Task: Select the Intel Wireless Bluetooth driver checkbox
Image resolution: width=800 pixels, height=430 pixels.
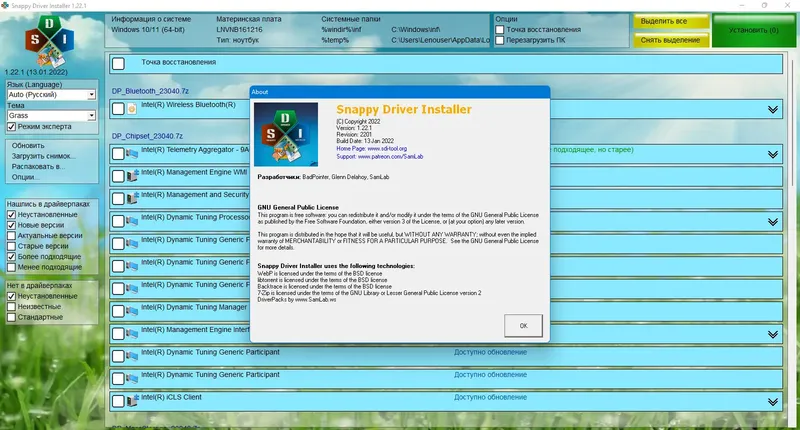Action: pos(118,109)
